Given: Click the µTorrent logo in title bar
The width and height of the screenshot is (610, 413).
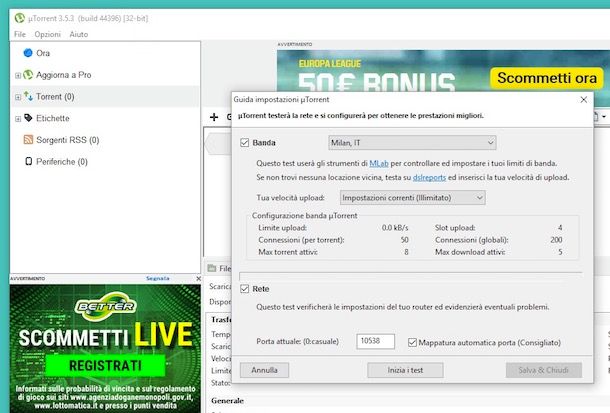Looking at the screenshot, I should coord(19,18).
